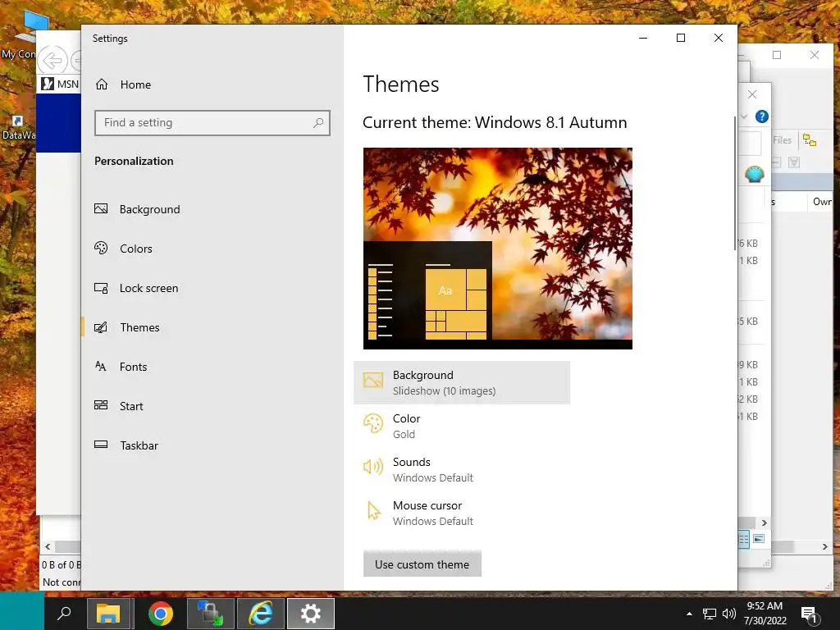840x630 pixels.
Task: Open Internet Explorer from the taskbar
Action: (x=261, y=613)
